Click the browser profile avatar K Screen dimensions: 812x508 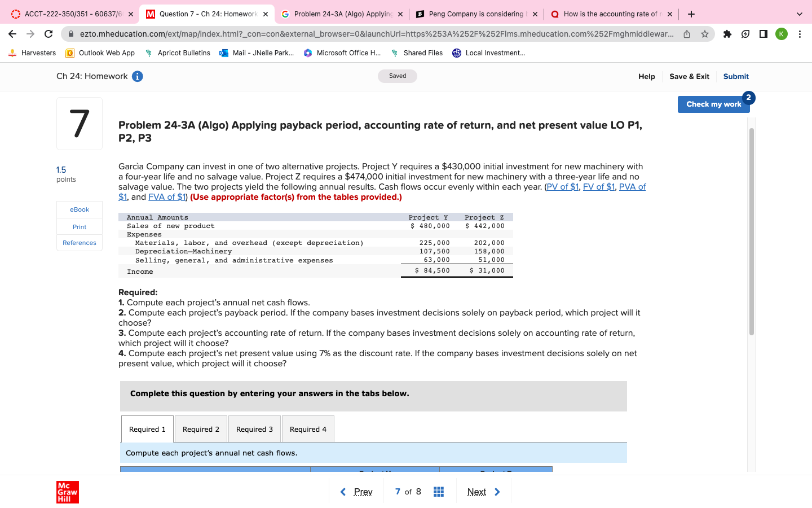coord(780,34)
